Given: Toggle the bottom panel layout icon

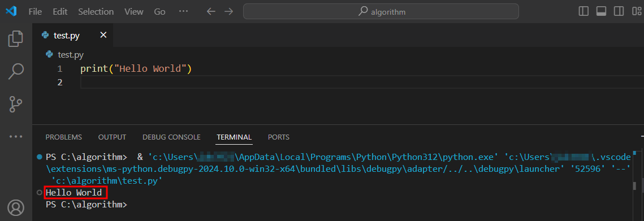Looking at the screenshot, I should click(x=601, y=11).
